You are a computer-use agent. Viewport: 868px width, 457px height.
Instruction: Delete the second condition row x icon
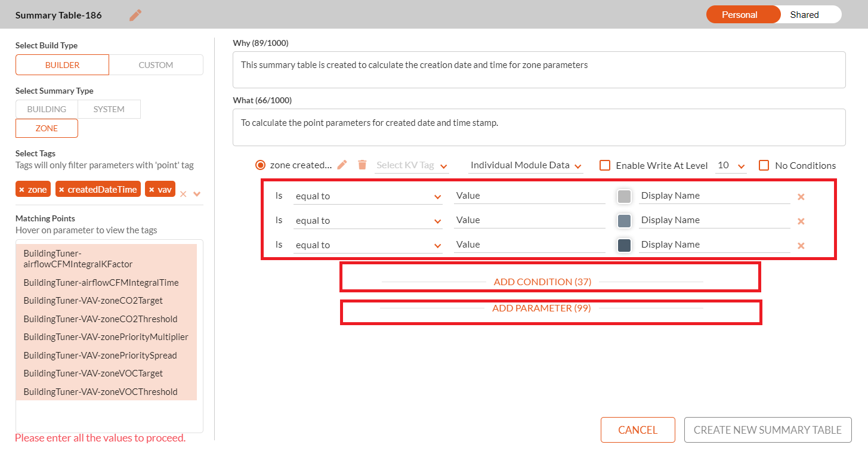(801, 221)
